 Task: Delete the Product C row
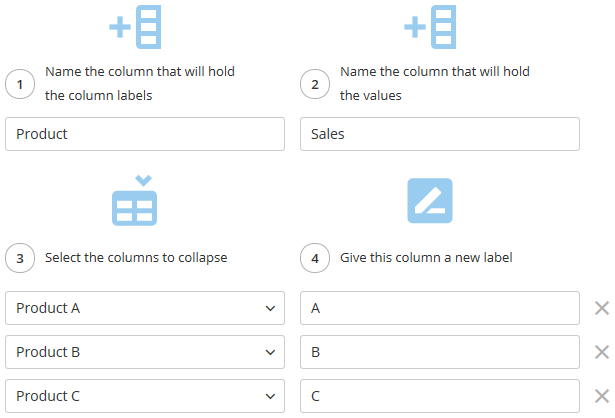point(601,396)
